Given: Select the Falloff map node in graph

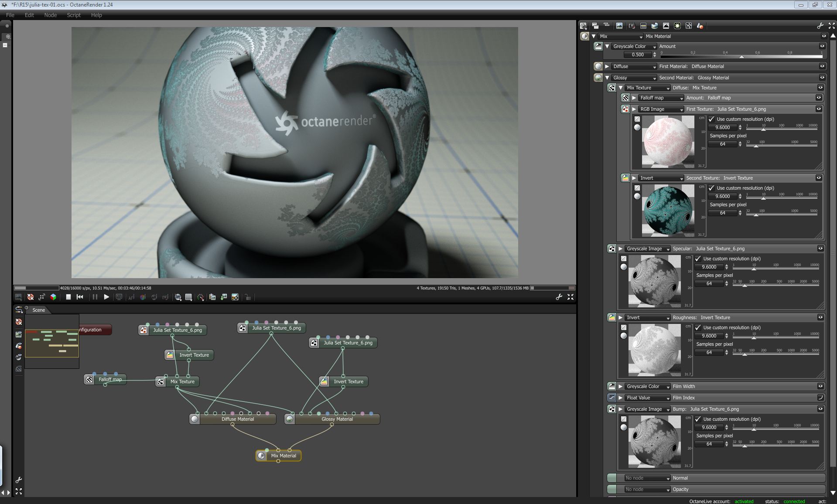Looking at the screenshot, I should 105,379.
